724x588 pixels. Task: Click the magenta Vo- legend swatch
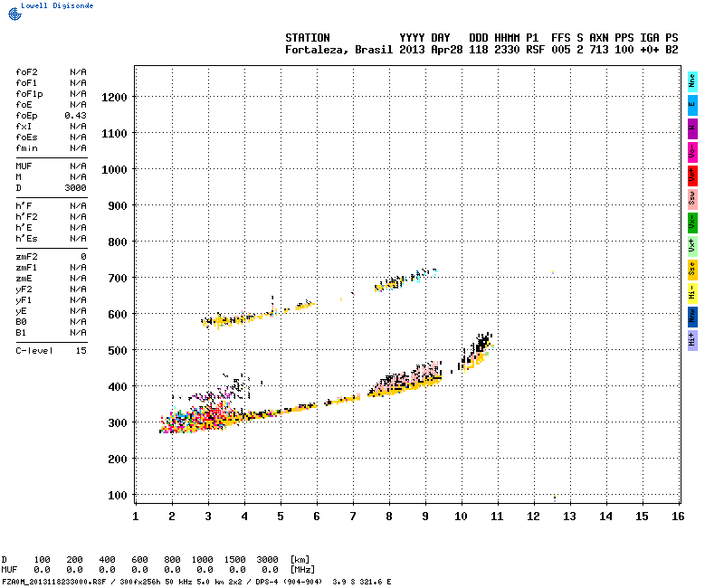[692, 151]
